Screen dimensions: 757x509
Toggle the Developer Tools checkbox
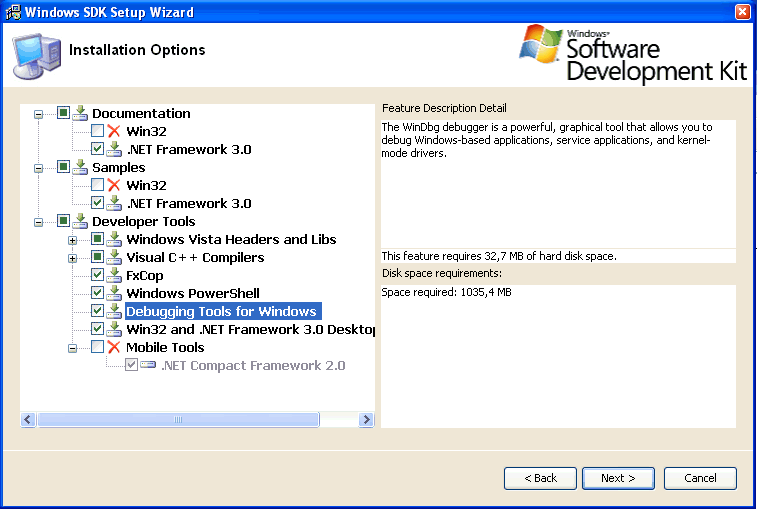click(x=63, y=221)
